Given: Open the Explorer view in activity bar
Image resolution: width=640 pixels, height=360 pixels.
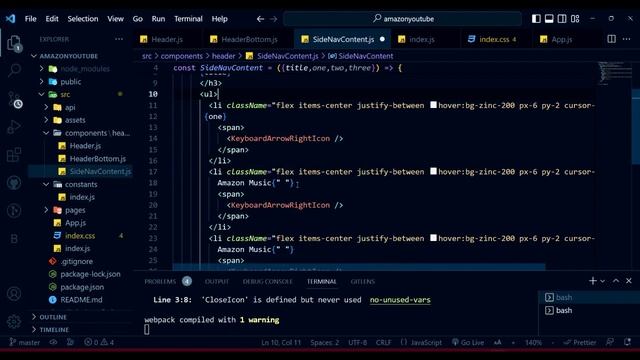Looking at the screenshot, I should click(x=14, y=43).
